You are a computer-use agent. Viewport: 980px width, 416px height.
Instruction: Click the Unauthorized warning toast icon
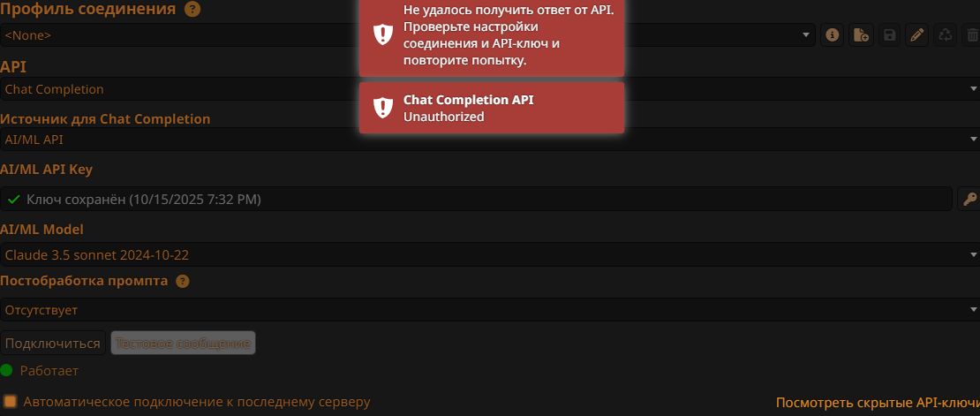(382, 108)
